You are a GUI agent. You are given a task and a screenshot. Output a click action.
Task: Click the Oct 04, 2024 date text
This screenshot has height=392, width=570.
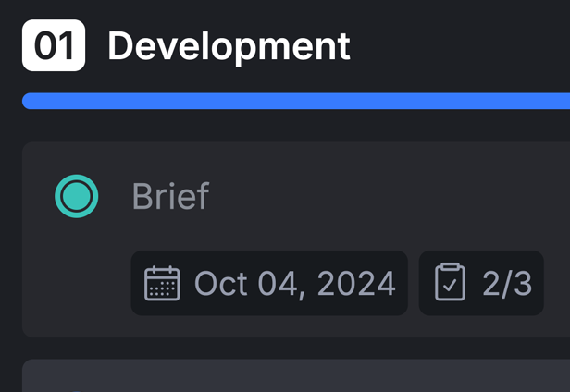[x=295, y=284]
